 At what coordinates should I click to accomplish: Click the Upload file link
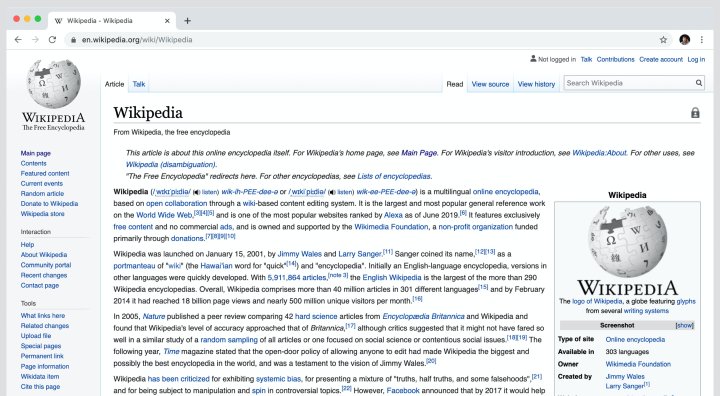(36, 336)
